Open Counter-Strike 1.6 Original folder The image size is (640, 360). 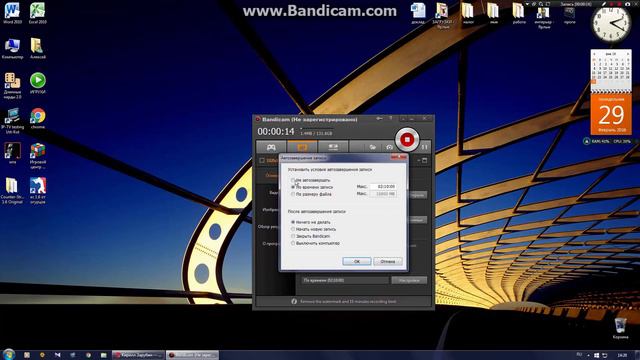tap(12, 191)
